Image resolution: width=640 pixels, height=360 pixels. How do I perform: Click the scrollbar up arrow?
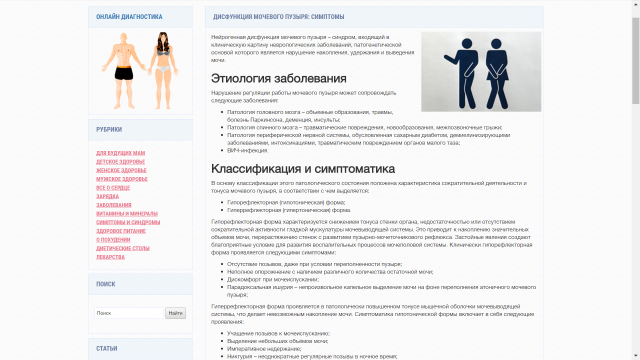click(636, 4)
